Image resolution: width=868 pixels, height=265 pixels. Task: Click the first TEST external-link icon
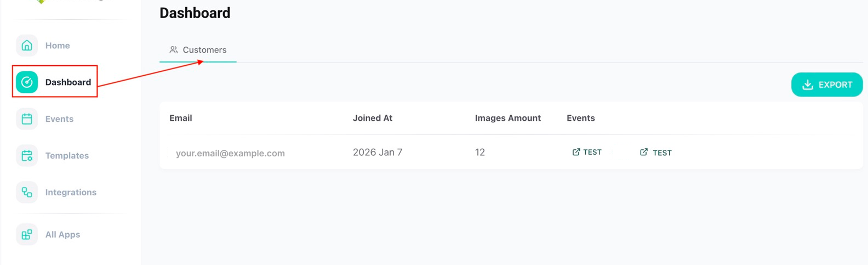click(x=576, y=152)
